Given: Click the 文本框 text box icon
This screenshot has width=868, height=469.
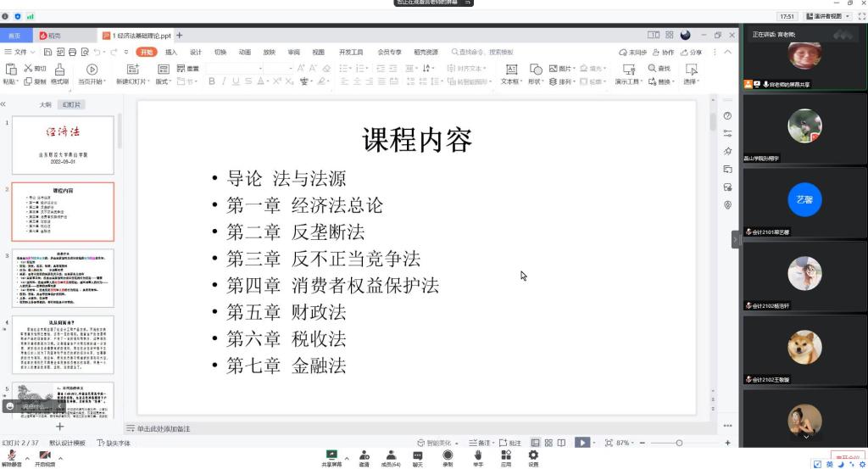Looking at the screenshot, I should click(x=511, y=69).
